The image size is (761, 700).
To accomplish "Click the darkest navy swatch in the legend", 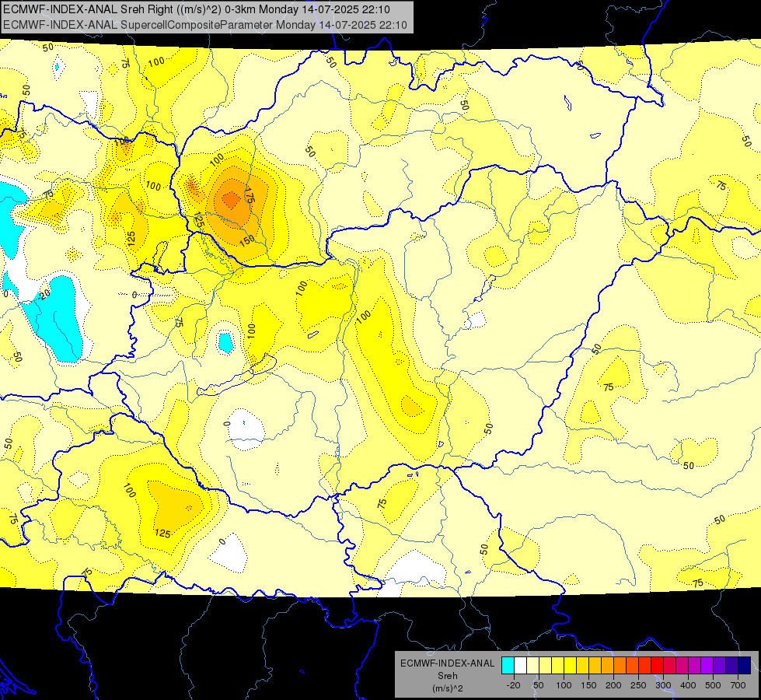I will pos(745,665).
